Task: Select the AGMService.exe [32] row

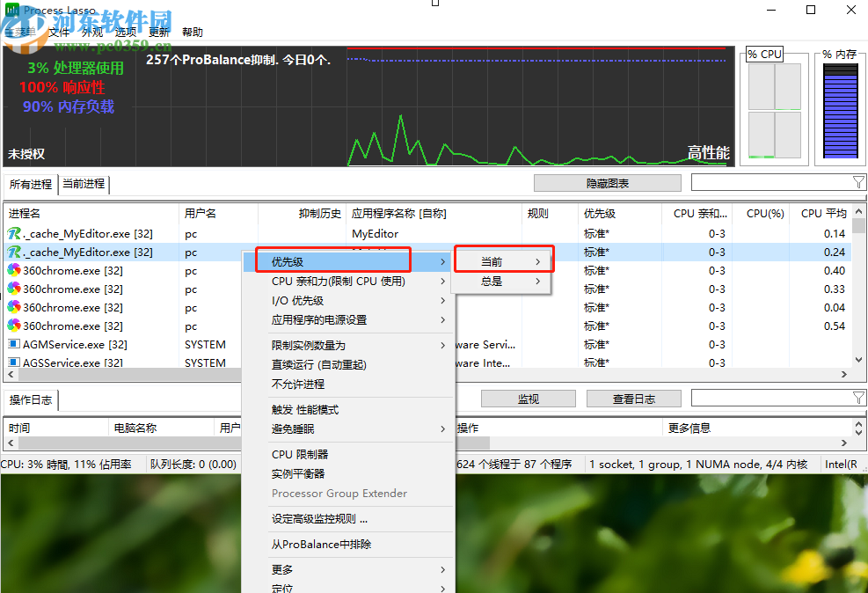Action: coord(427,344)
